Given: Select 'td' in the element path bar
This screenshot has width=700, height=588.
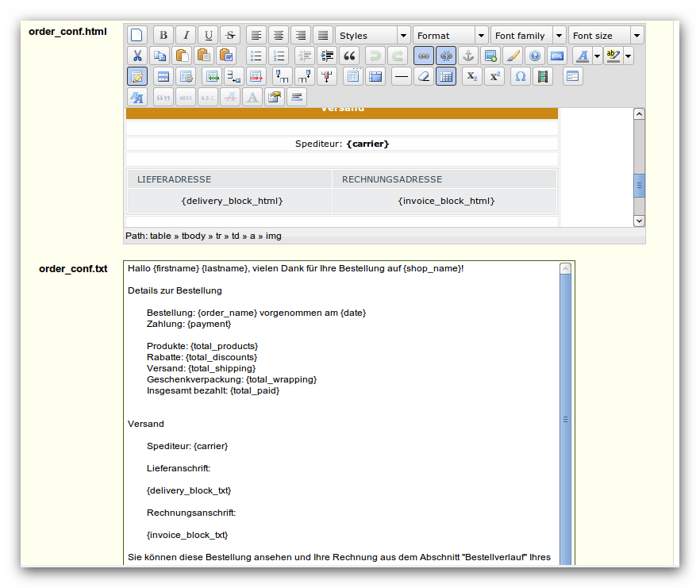Looking at the screenshot, I should coord(236,236).
